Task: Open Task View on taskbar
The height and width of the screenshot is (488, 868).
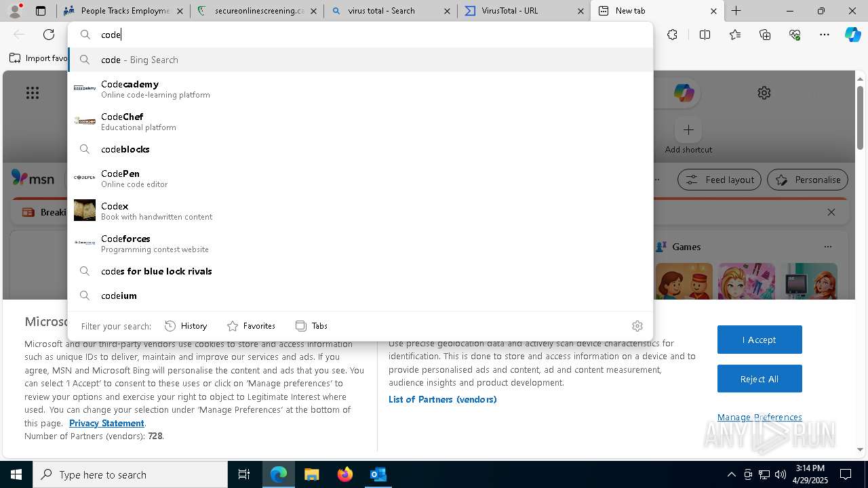Action: coord(244,474)
